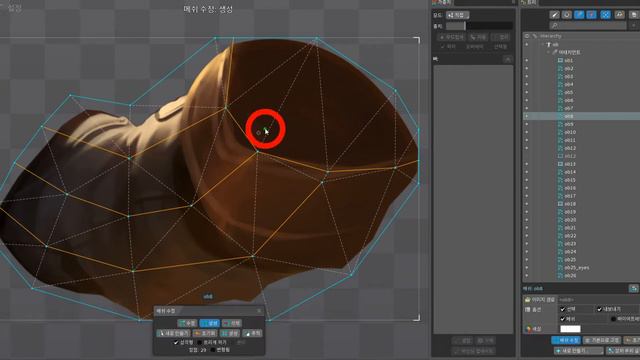Adjust the weights strength slider
640x360 pixels.
479,26
